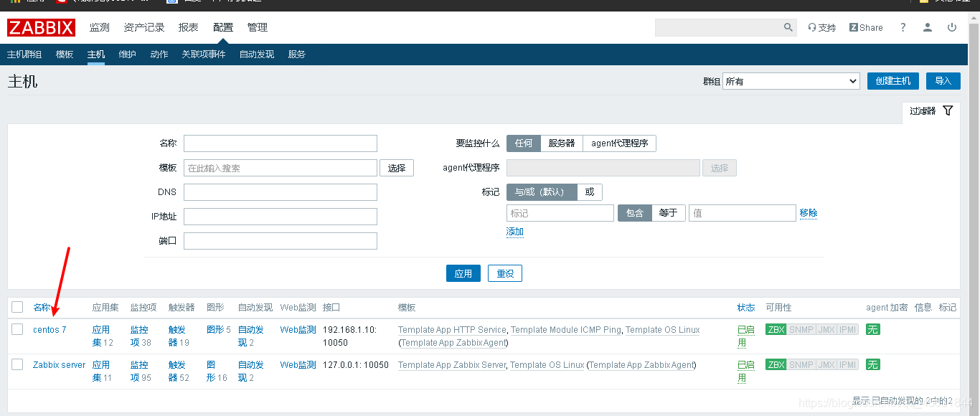980x416 pixels.
Task: Click the ZBX availability badge for centos 7
Action: click(776, 329)
